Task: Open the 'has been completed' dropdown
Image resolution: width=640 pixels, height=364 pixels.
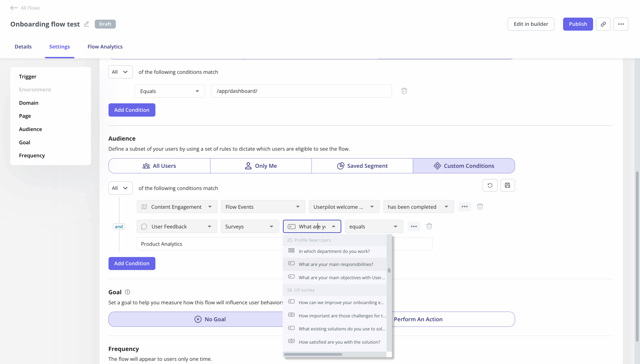Action: [418, 206]
